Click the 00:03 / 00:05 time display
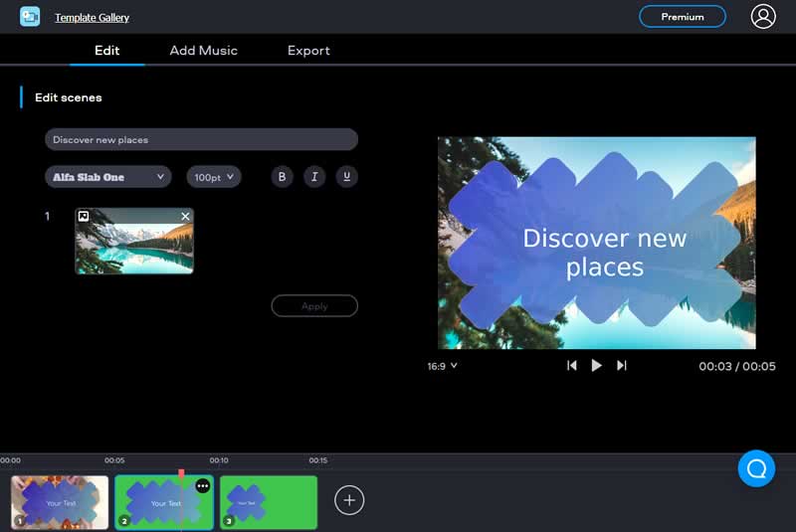The height and width of the screenshot is (532, 796). pos(737,366)
